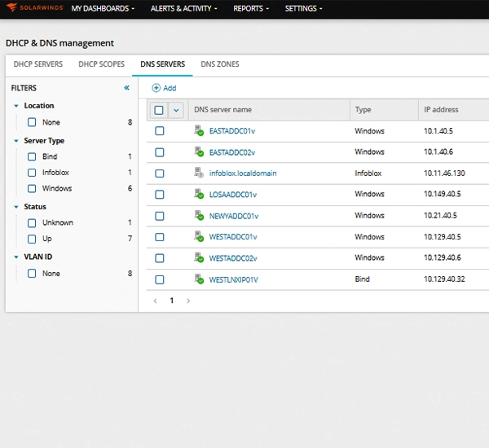This screenshot has width=489, height=448.
Task: Open the selection dropdown next to select-all
Action: (176, 110)
